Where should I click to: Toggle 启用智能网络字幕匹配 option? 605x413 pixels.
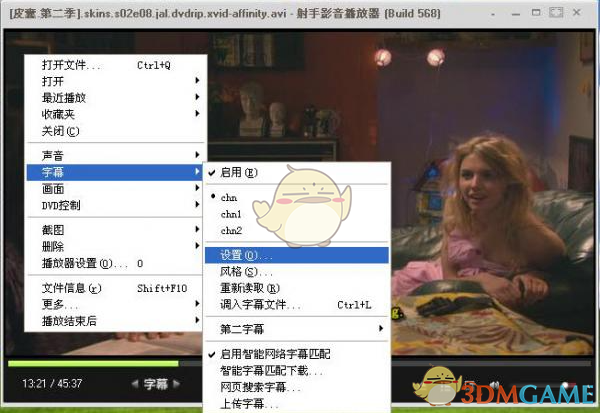pos(297,354)
